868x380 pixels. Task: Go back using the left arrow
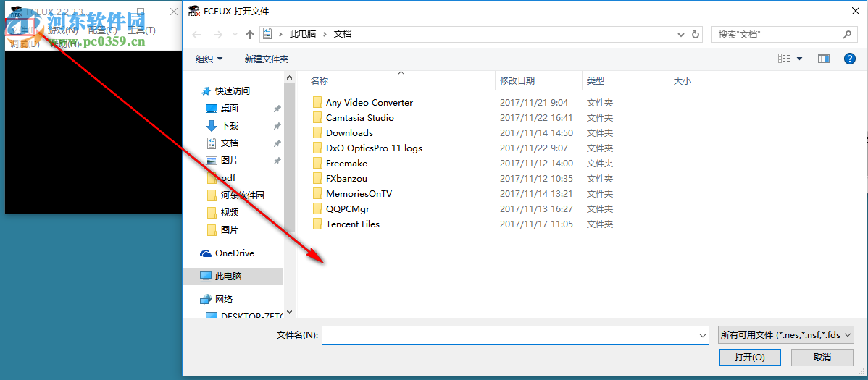click(196, 34)
